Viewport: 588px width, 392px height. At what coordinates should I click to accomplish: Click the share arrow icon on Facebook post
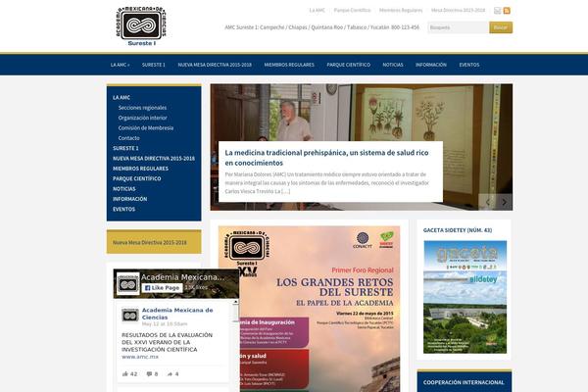pos(170,374)
